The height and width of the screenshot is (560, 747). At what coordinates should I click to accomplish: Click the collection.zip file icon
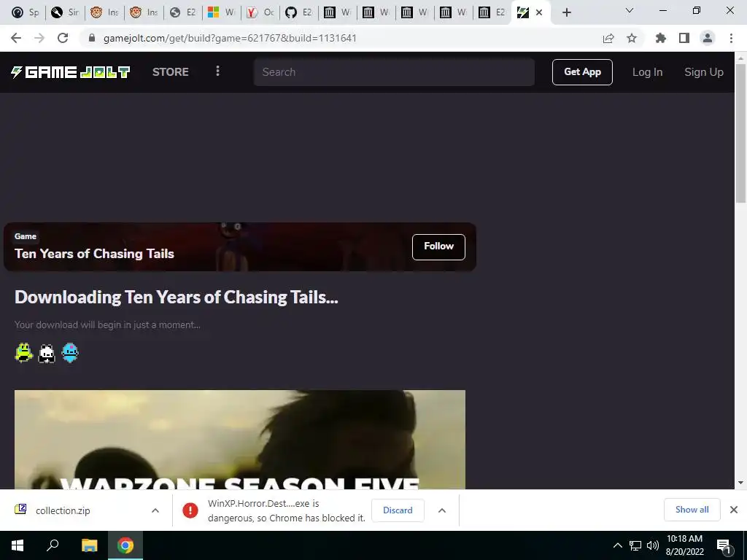click(x=20, y=510)
